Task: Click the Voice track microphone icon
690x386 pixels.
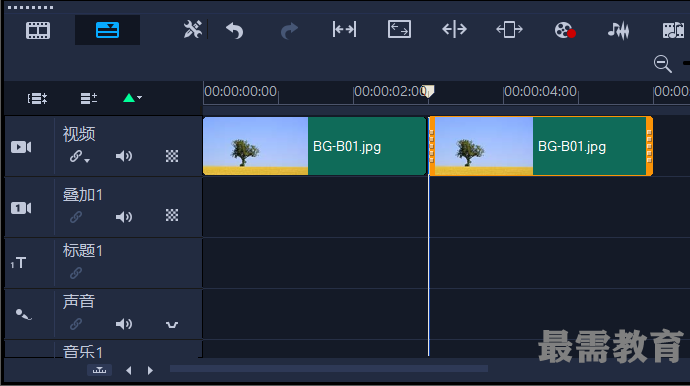Action: [23, 314]
